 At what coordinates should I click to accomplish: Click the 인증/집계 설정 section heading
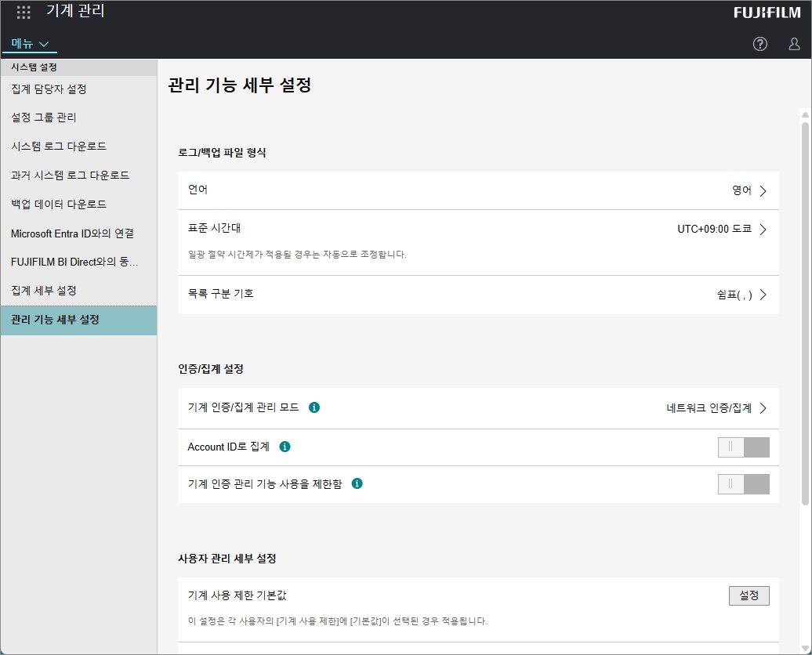pos(211,369)
